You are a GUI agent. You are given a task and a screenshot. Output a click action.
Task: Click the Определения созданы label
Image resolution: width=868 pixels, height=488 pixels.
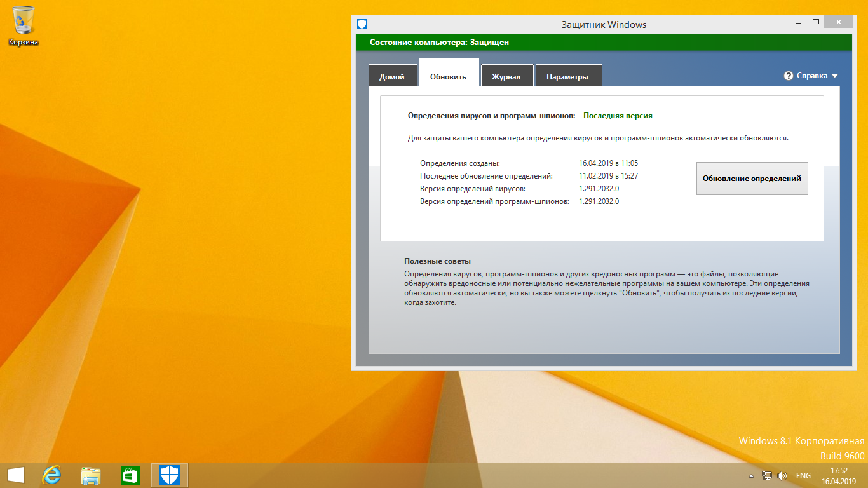(460, 163)
